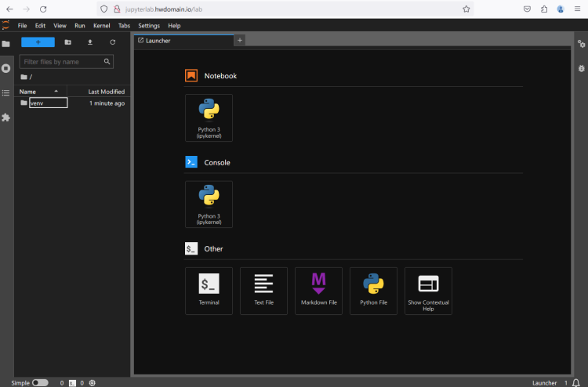Open the Edit menu

pos(40,26)
